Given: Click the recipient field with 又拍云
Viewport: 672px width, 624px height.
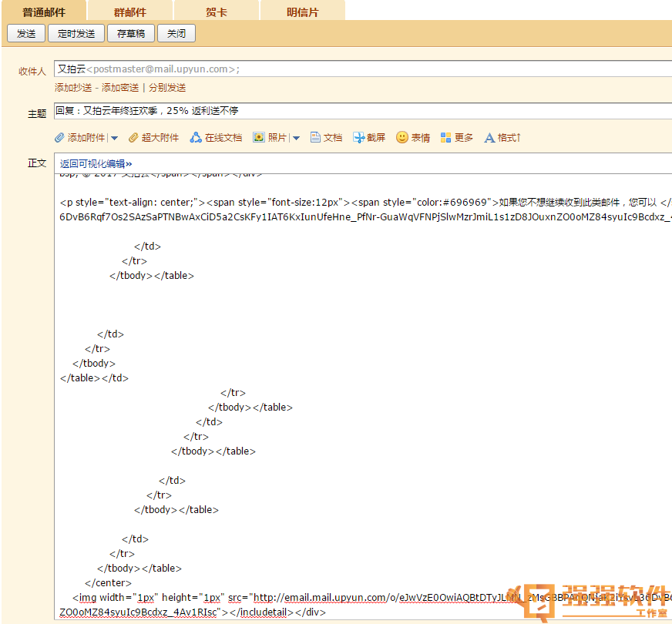Looking at the screenshot, I should [x=363, y=69].
